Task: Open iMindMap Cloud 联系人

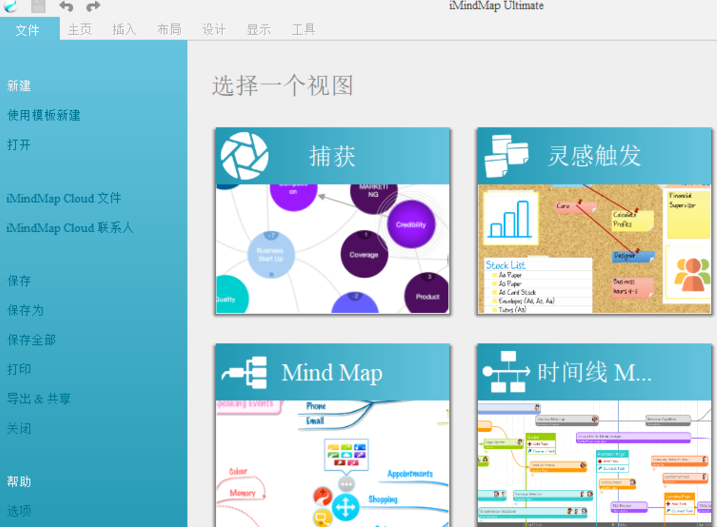Action: (70, 228)
